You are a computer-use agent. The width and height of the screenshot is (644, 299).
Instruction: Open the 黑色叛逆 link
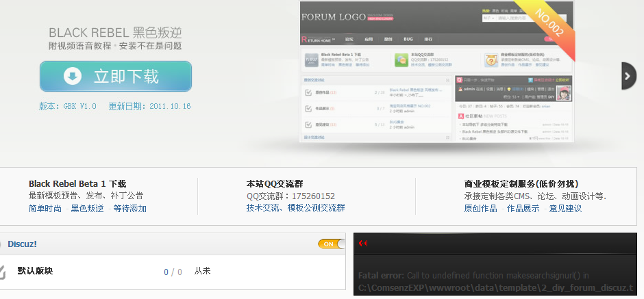[x=88, y=209]
